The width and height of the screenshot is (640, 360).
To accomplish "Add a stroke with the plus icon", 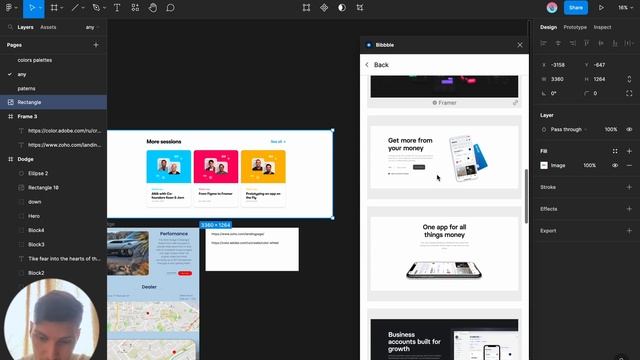I will 629,187.
